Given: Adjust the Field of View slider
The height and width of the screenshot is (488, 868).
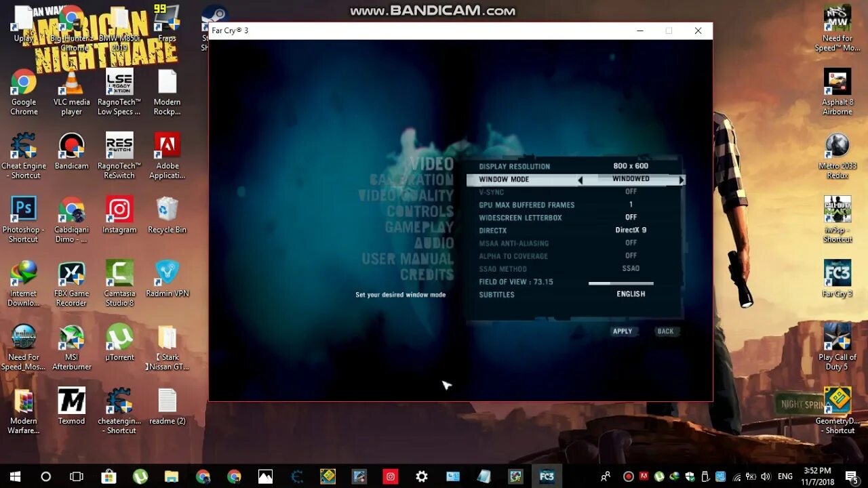Looking at the screenshot, I should click(x=621, y=283).
